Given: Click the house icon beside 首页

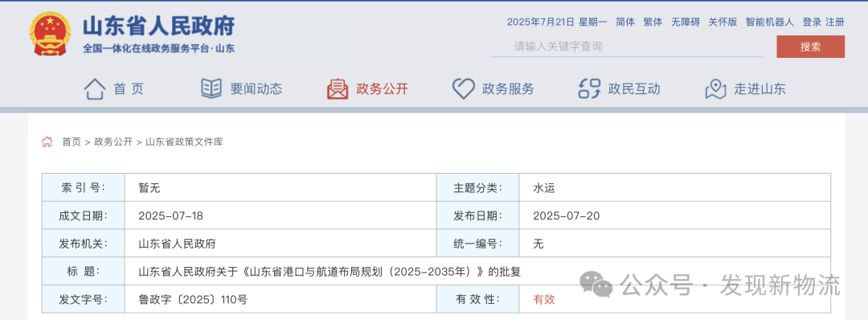Looking at the screenshot, I should (x=94, y=88).
